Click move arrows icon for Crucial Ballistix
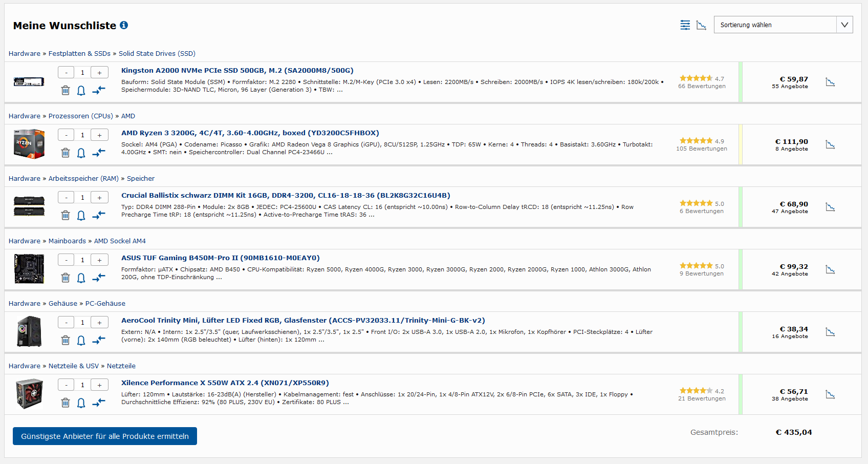 99,215
